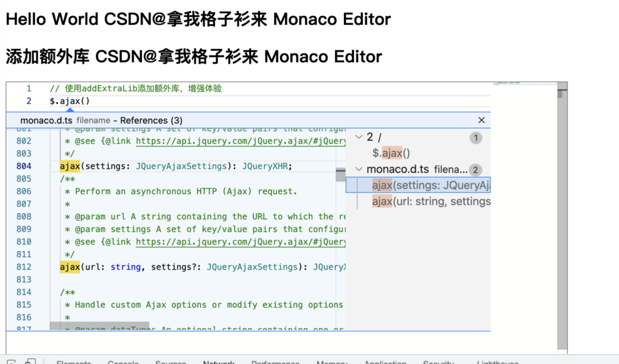Click highlighted ajax on line 804
Viewport: 619px width, 364px height.
[x=70, y=166]
